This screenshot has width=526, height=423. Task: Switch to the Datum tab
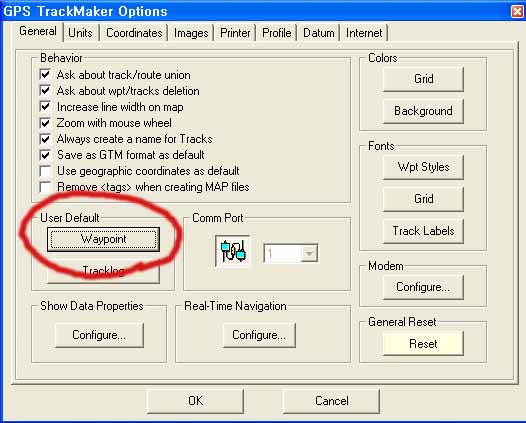click(x=319, y=33)
